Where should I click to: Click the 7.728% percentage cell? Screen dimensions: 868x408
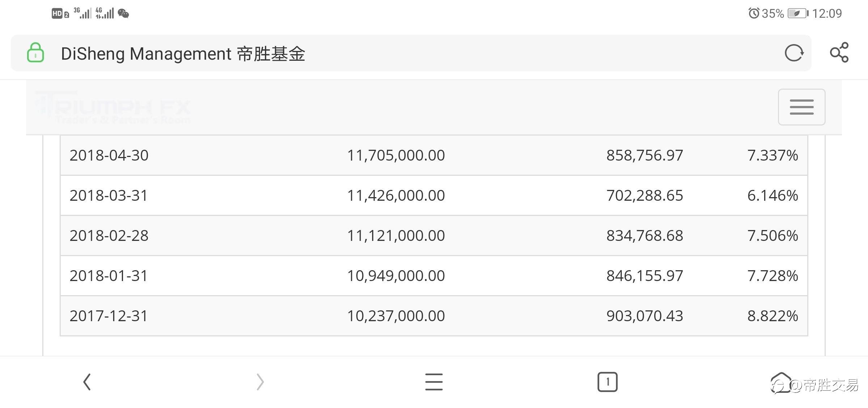[773, 276]
